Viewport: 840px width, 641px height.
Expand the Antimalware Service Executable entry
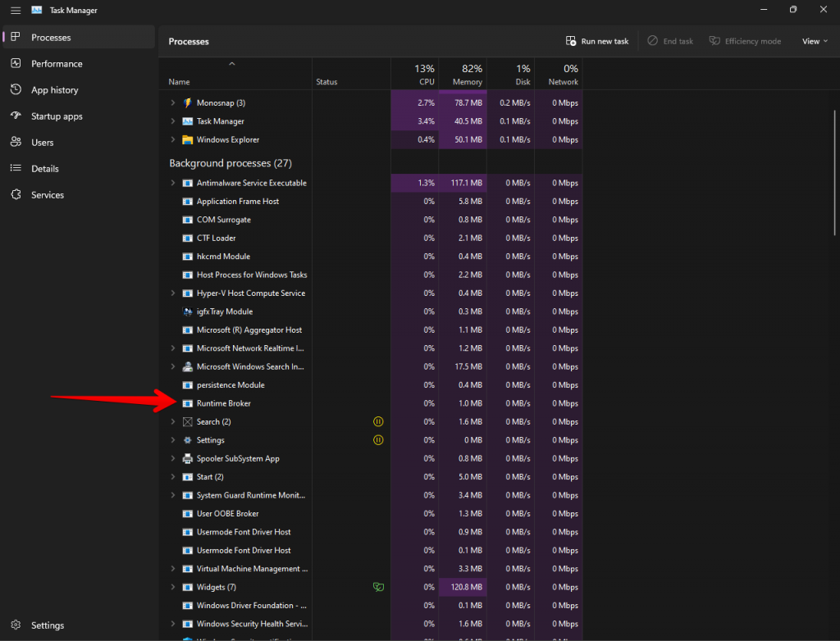click(x=173, y=183)
